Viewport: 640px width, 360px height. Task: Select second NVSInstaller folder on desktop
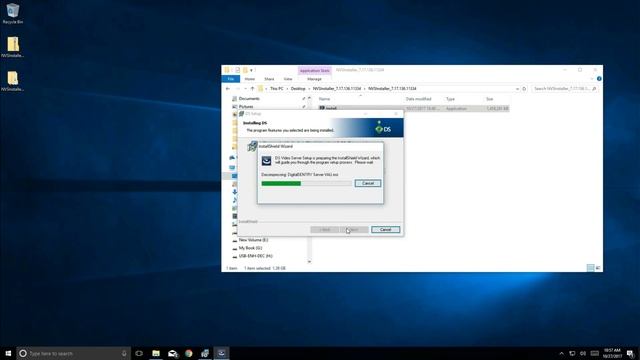point(13,81)
